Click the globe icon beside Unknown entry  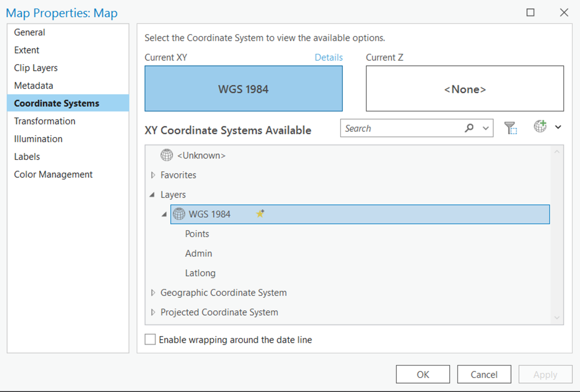tap(167, 155)
